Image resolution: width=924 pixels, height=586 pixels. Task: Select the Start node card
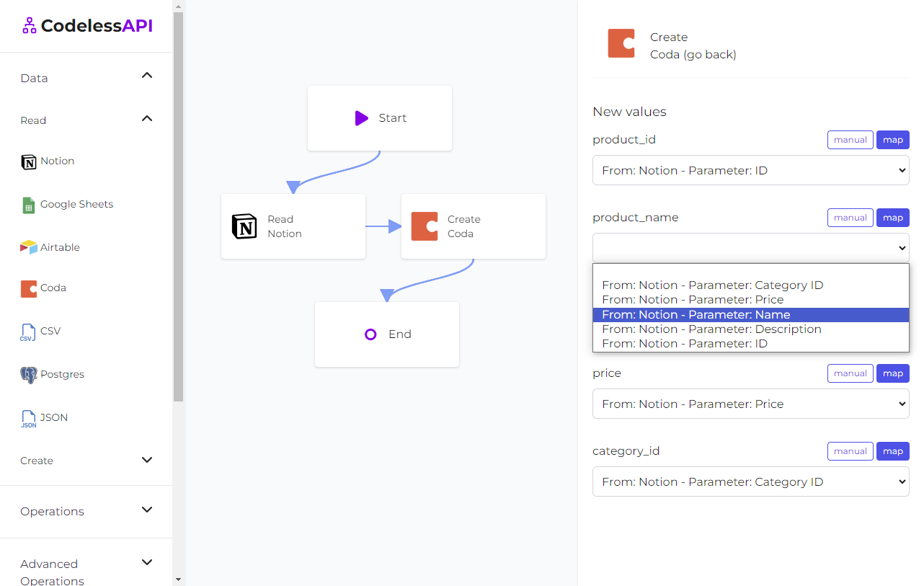pos(380,118)
